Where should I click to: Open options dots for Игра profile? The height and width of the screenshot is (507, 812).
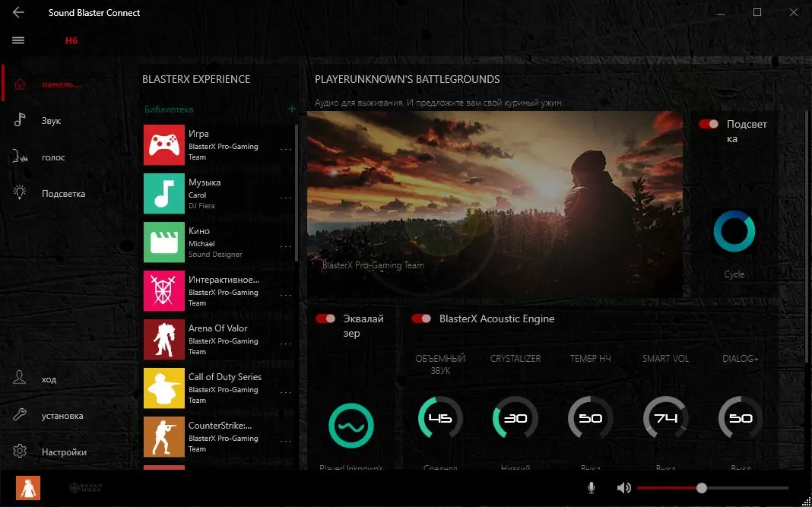click(x=286, y=149)
